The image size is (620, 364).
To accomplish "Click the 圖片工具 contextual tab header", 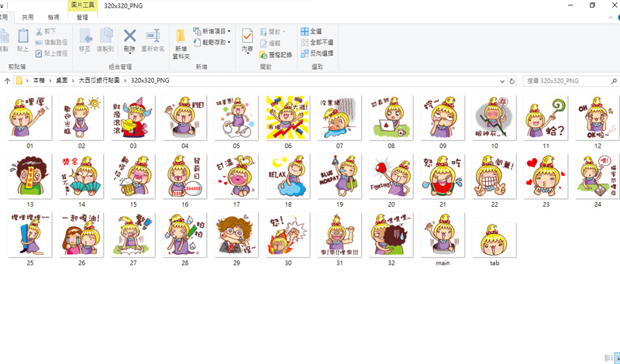I will (x=83, y=5).
